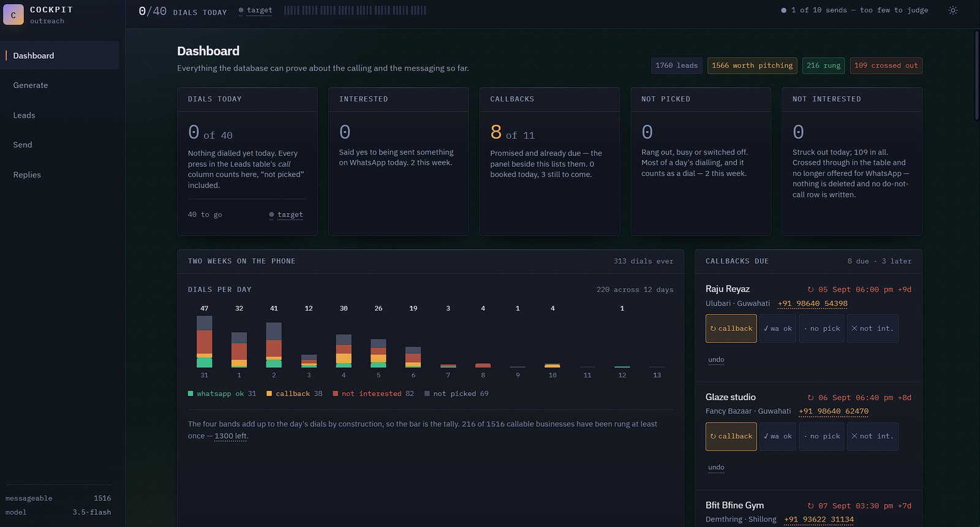Screen dimensions: 980x527
Task: Click the Raju Reyaz callback clock icon
Action: pyautogui.click(x=810, y=290)
